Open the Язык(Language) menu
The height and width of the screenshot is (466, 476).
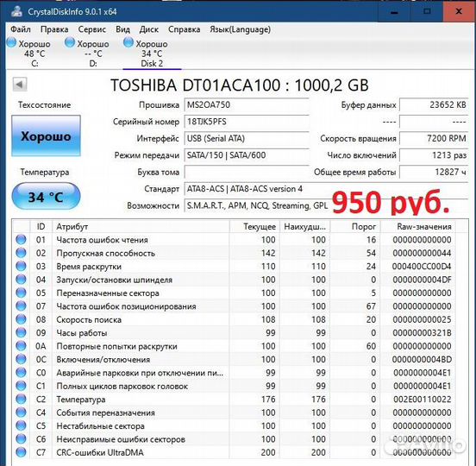[x=240, y=29]
